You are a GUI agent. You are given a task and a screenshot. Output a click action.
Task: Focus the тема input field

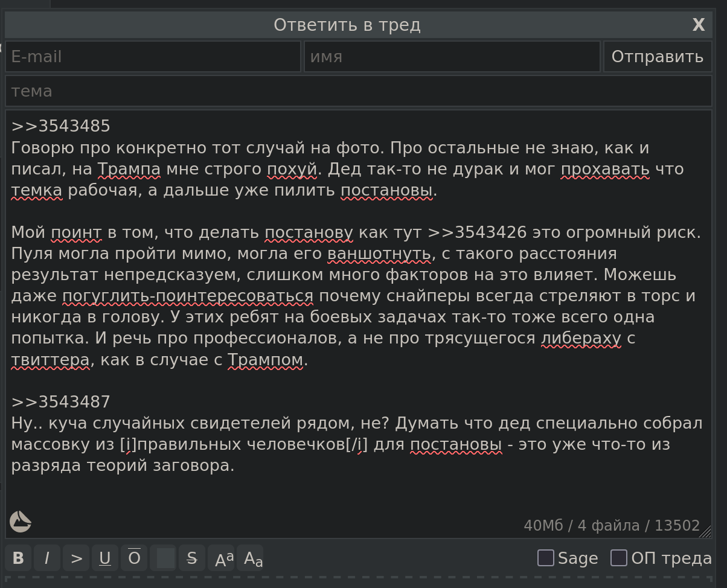tap(359, 91)
